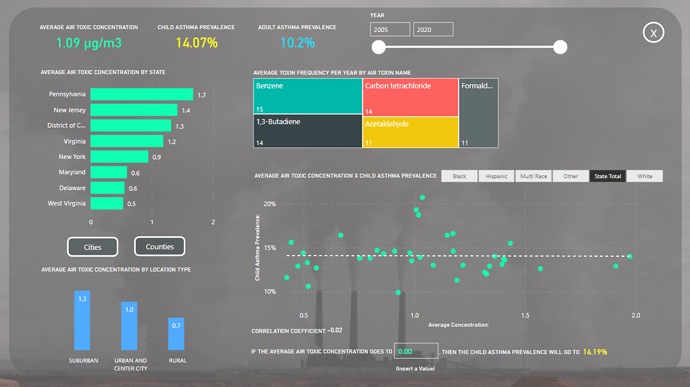Image resolution: width=690 pixels, height=387 pixels.
Task: Click the West Virginia state label
Action: pos(66,203)
